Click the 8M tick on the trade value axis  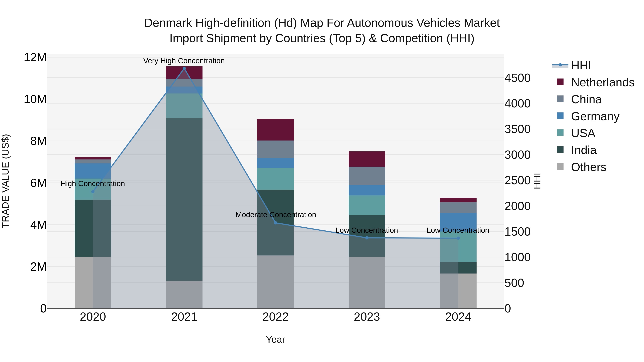click(x=38, y=141)
